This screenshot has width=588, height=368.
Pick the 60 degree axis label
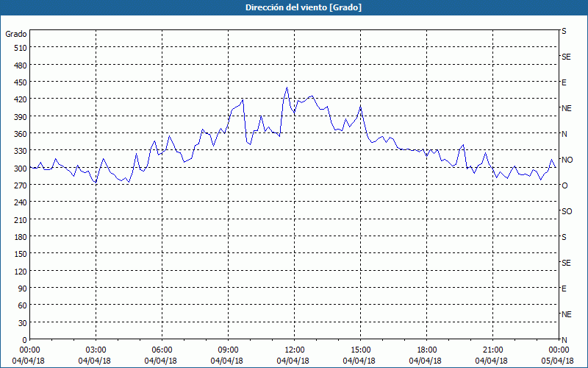pos(23,305)
